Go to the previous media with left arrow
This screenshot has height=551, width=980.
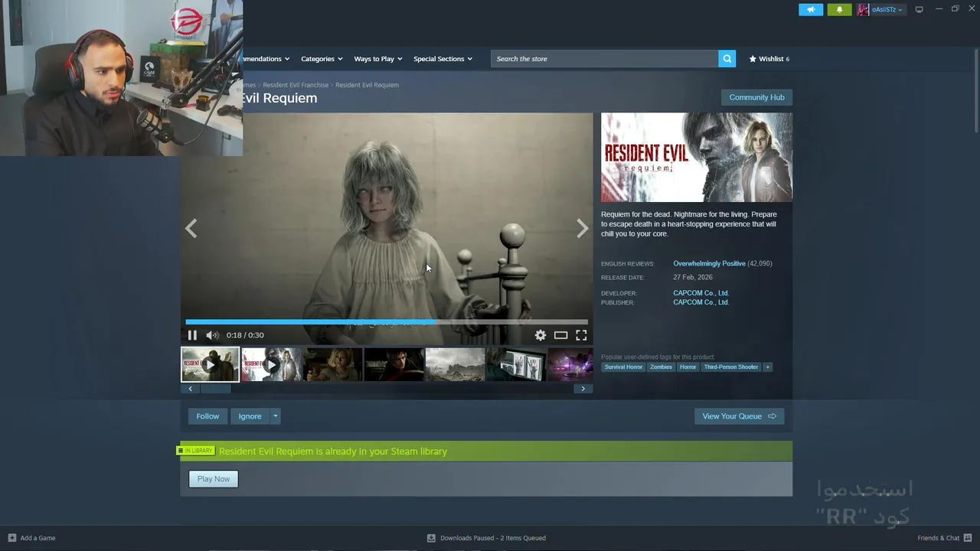point(191,228)
